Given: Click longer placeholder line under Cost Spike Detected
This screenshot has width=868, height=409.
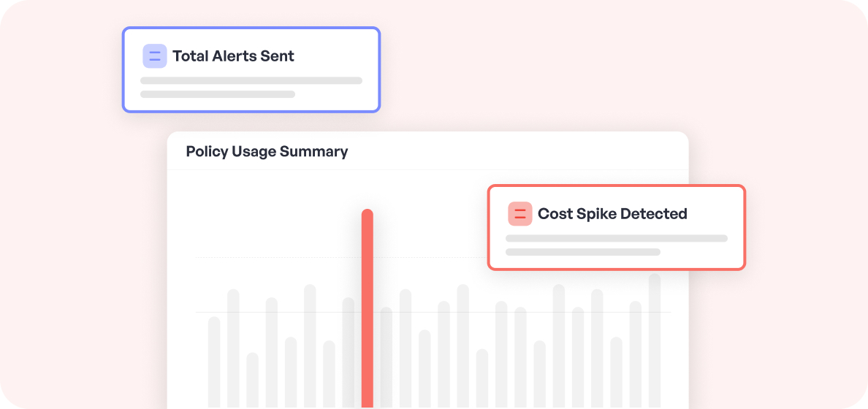Looking at the screenshot, I should click(617, 238).
